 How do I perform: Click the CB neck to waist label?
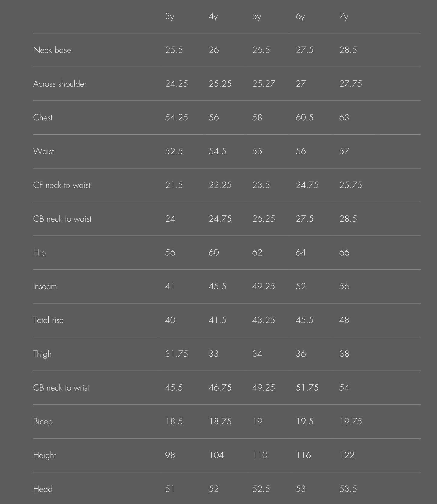pos(62,219)
